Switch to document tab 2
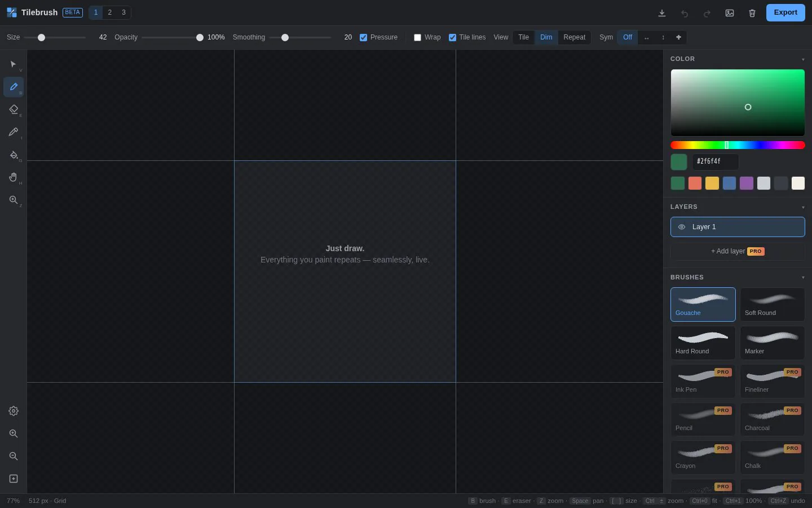Viewport: 812px width, 508px height. (x=109, y=12)
